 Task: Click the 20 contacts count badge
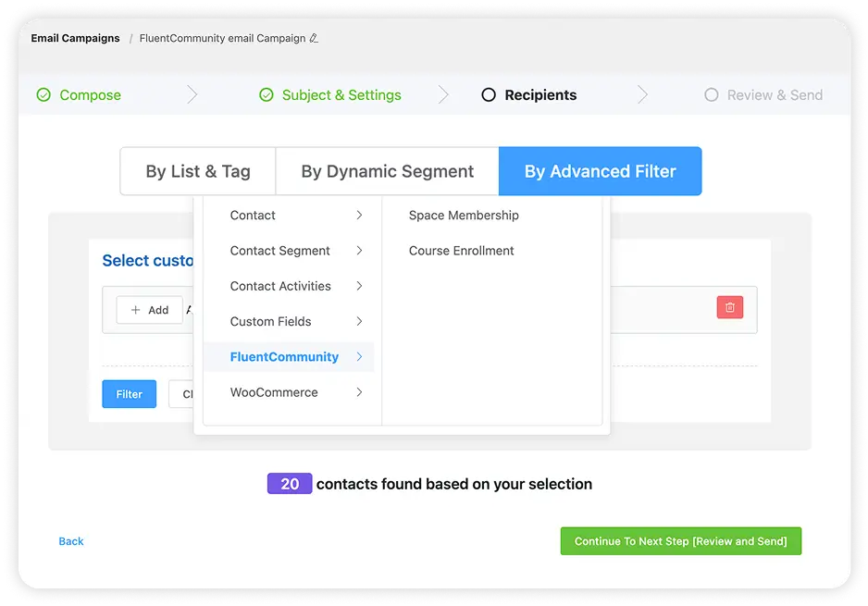tap(290, 484)
